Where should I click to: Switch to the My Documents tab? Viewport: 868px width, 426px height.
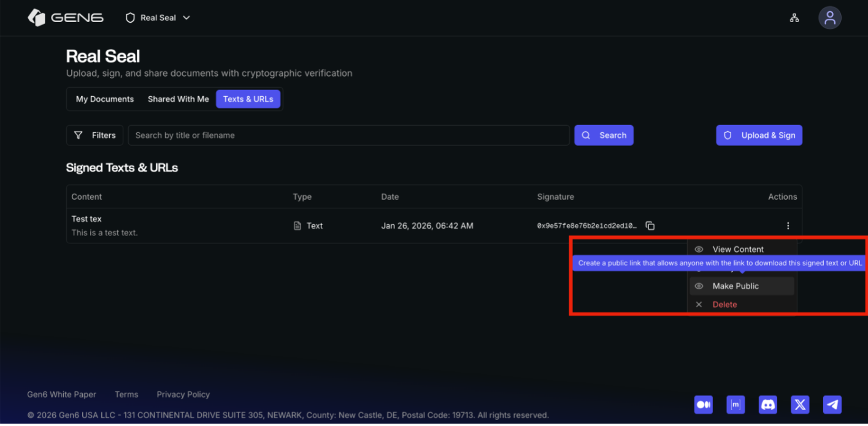(x=105, y=99)
